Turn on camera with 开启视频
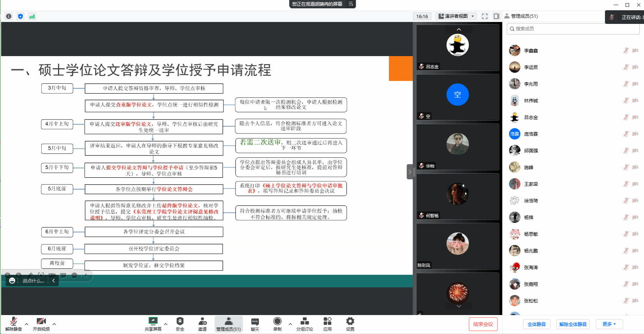This screenshot has width=644, height=334. [41, 321]
